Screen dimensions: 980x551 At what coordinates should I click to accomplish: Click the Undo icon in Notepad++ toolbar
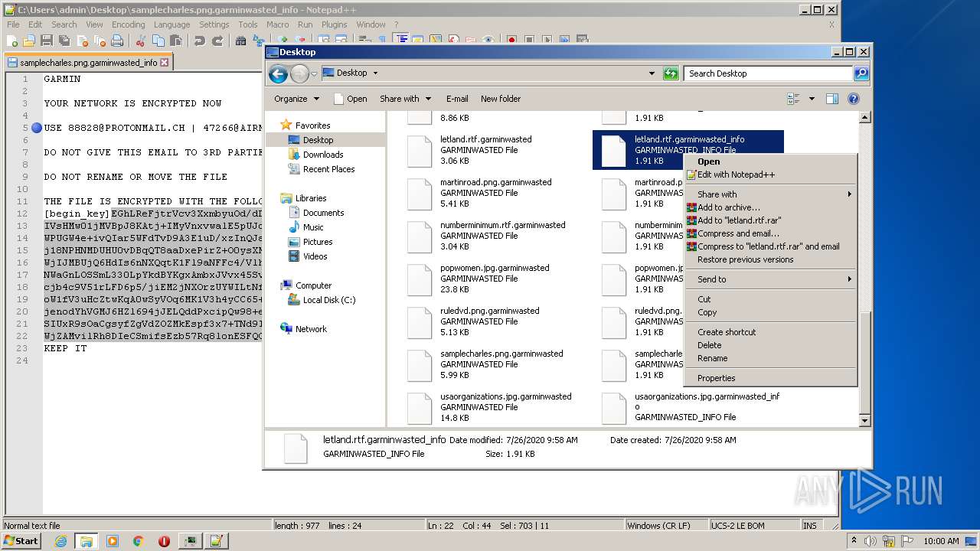200,41
